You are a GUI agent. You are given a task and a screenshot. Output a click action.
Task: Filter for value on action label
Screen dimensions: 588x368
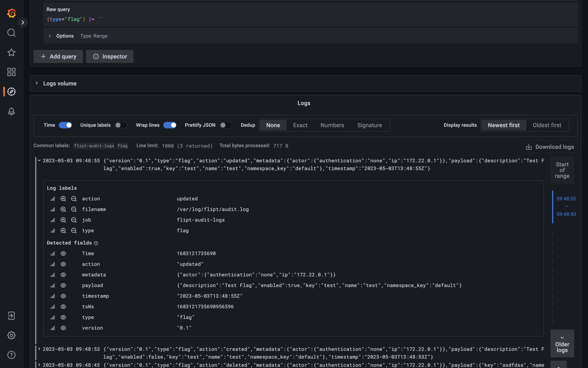coord(63,199)
